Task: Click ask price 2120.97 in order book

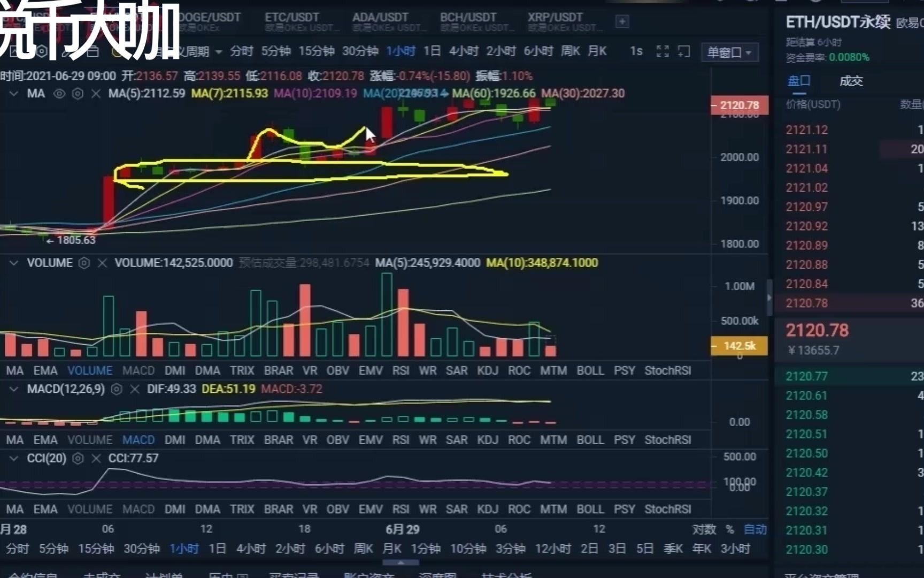Action: pos(806,207)
